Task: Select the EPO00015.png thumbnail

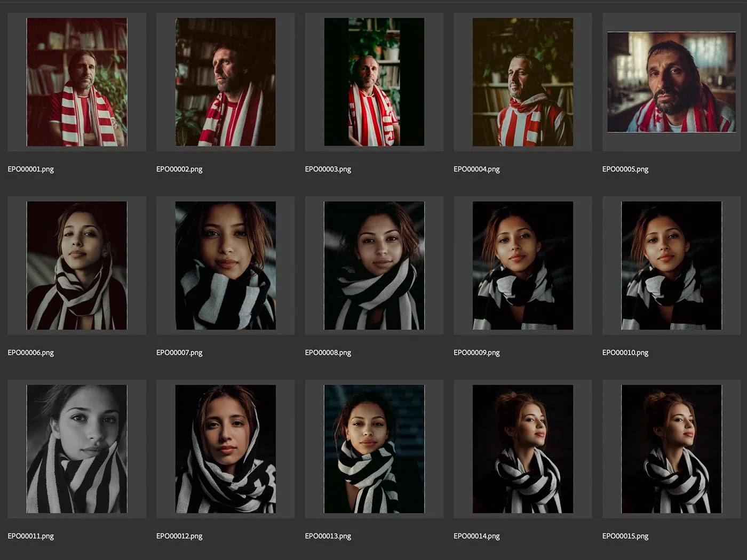Action: [x=671, y=449]
